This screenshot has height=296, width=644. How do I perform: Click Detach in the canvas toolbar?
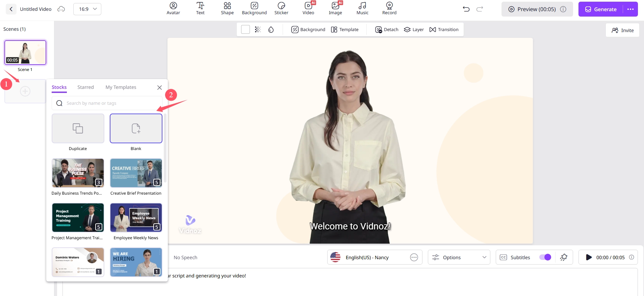(387, 29)
